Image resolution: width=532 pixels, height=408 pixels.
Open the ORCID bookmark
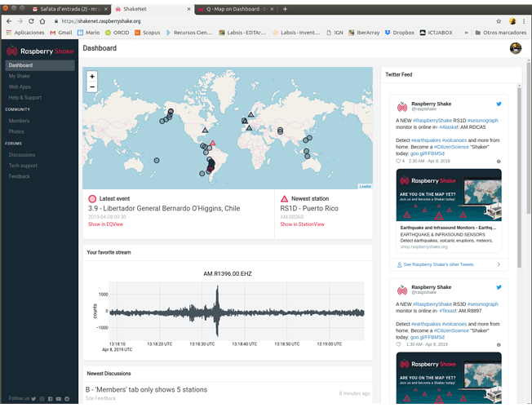click(x=117, y=33)
